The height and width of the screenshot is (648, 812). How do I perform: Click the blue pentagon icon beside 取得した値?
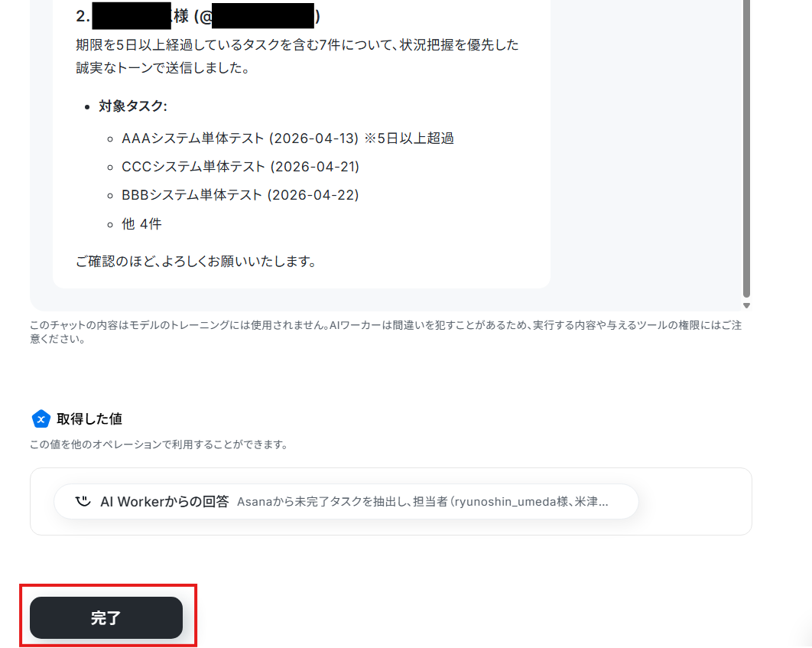click(41, 419)
